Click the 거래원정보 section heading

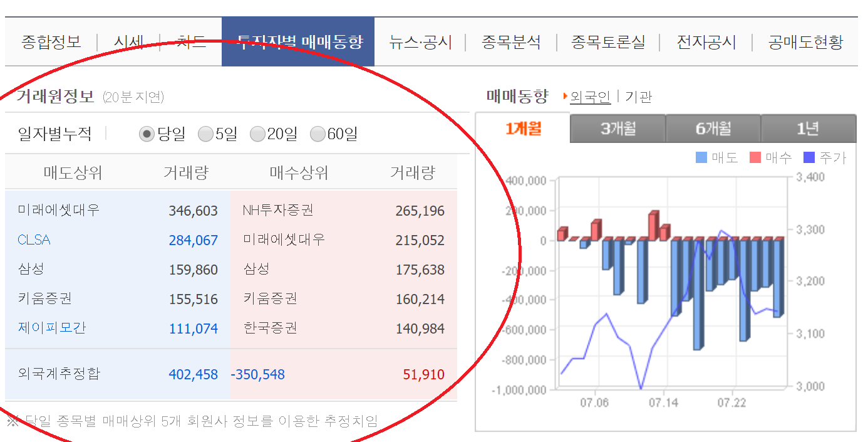pyautogui.click(x=55, y=97)
